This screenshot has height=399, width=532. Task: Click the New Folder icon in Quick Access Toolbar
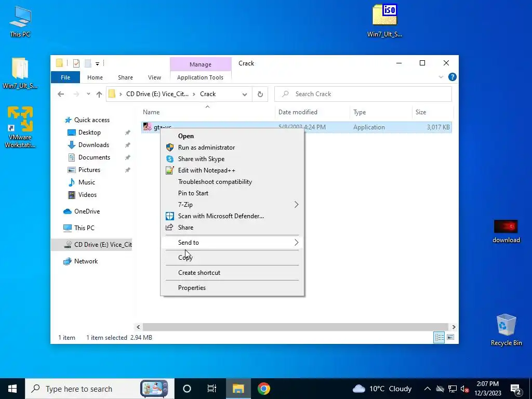[87, 63]
